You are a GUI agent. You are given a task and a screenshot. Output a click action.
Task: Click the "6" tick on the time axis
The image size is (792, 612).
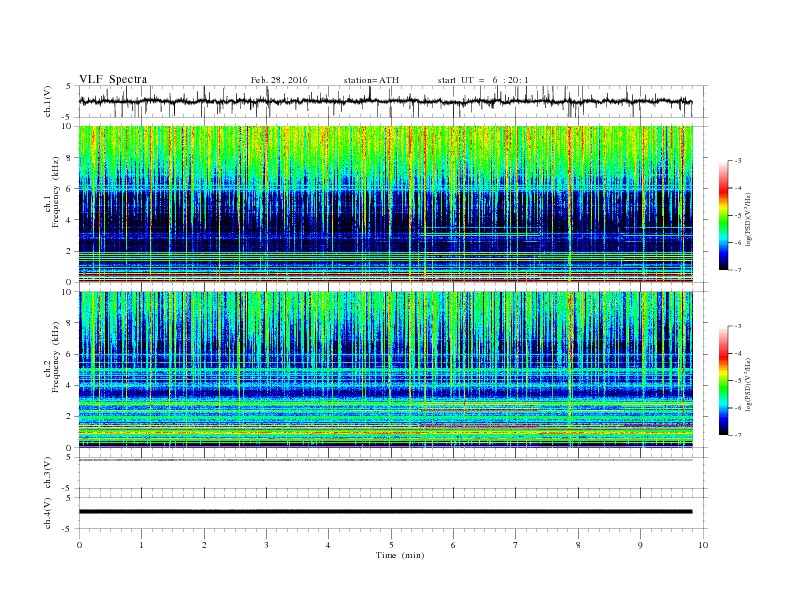pyautogui.click(x=453, y=545)
